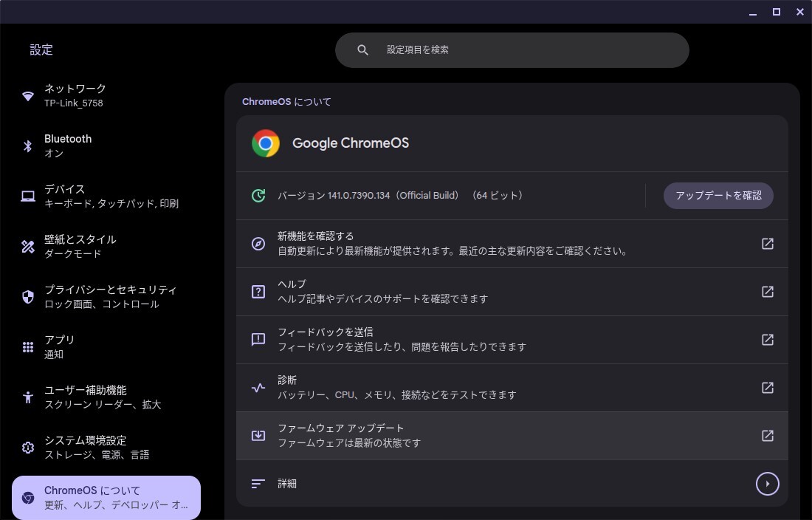Click the Wi-Fi network icon in sidebar

pyautogui.click(x=28, y=96)
